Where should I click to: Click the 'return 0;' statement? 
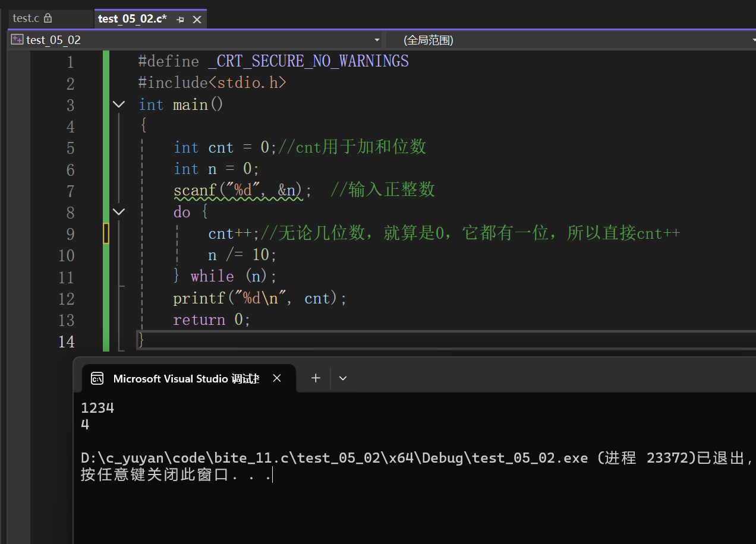212,320
